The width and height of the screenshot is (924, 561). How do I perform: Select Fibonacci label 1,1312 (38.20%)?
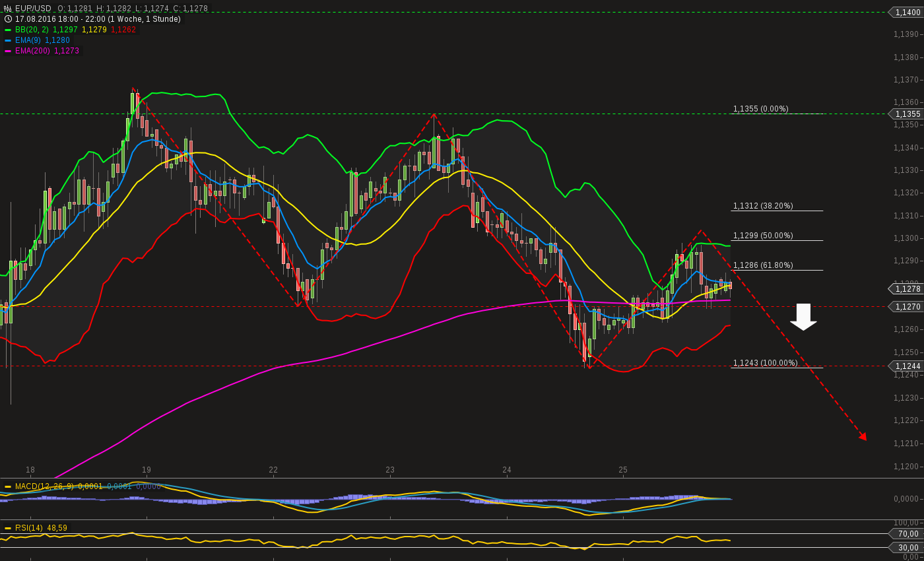(x=763, y=206)
